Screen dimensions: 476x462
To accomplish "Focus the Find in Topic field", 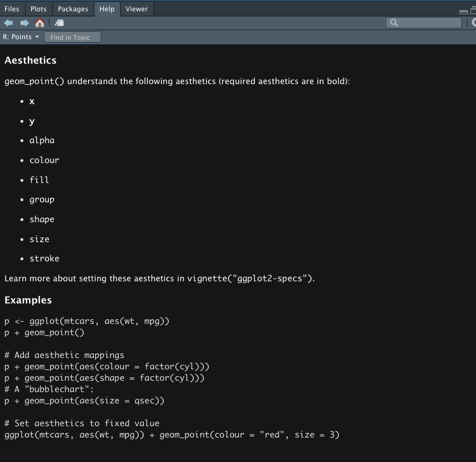I will pos(72,38).
